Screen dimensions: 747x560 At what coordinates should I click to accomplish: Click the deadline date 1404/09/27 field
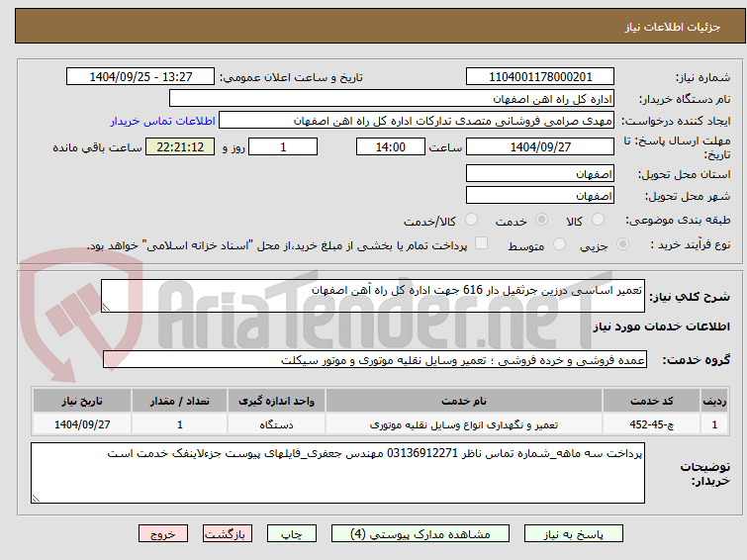point(540,146)
